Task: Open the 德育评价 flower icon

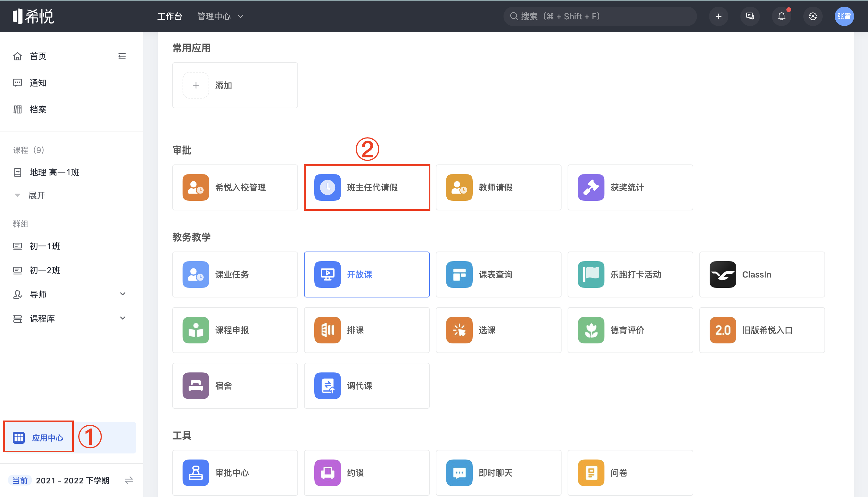Action: 591,330
